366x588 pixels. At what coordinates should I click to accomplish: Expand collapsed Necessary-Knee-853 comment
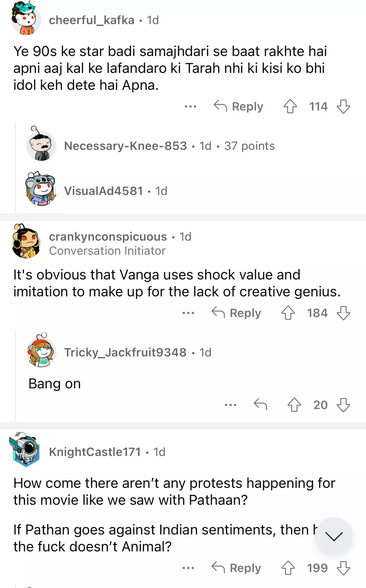pyautogui.click(x=169, y=146)
